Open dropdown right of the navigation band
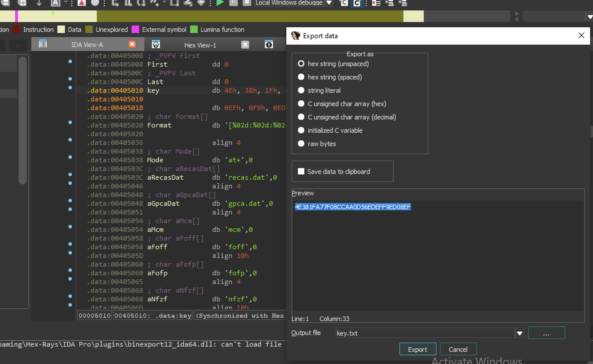Image resolution: width=593 pixels, height=364 pixels. (x=589, y=17)
